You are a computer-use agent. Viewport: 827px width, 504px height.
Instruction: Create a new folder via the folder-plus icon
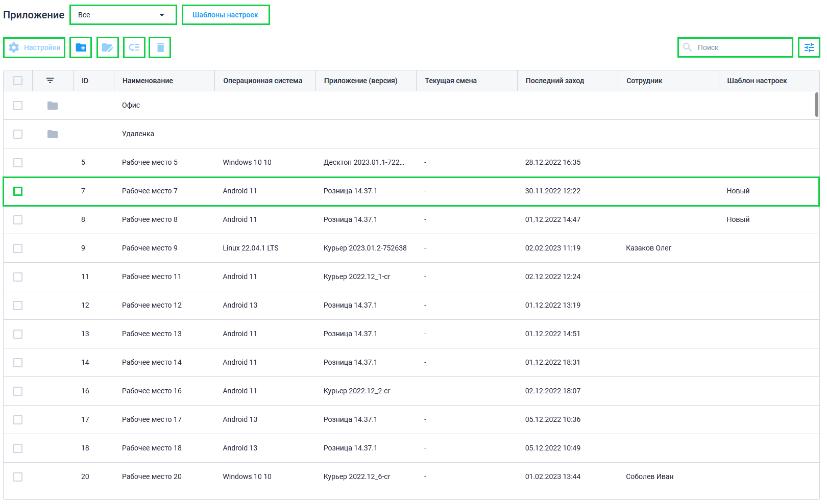[x=81, y=47]
